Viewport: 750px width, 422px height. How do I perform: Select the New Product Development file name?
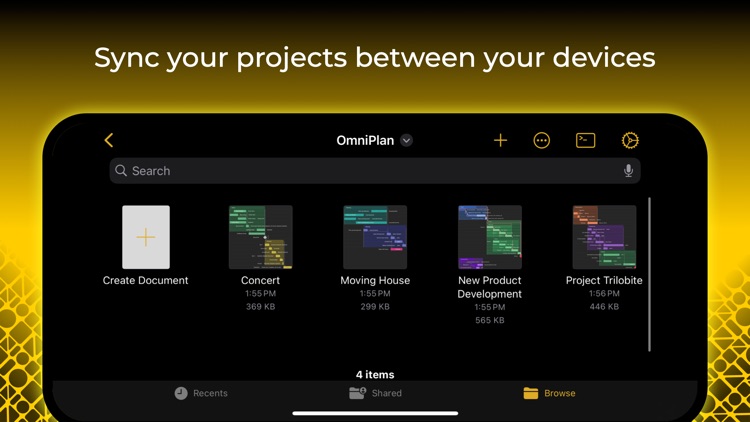490,287
